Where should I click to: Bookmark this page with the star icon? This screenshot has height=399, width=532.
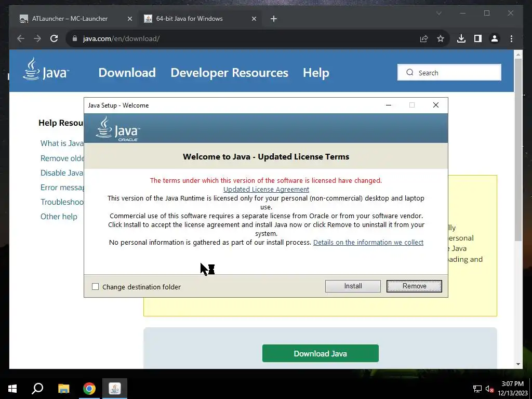[441, 38]
